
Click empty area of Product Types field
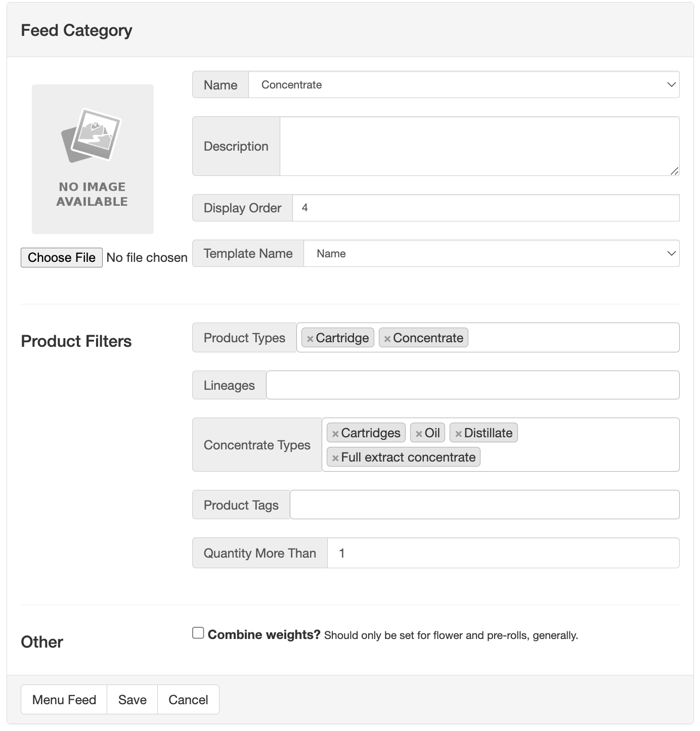pos(574,338)
